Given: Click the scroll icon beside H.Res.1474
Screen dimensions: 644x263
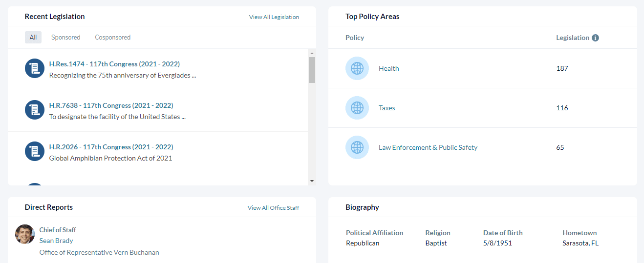Looking at the screenshot, I should click(x=35, y=68).
